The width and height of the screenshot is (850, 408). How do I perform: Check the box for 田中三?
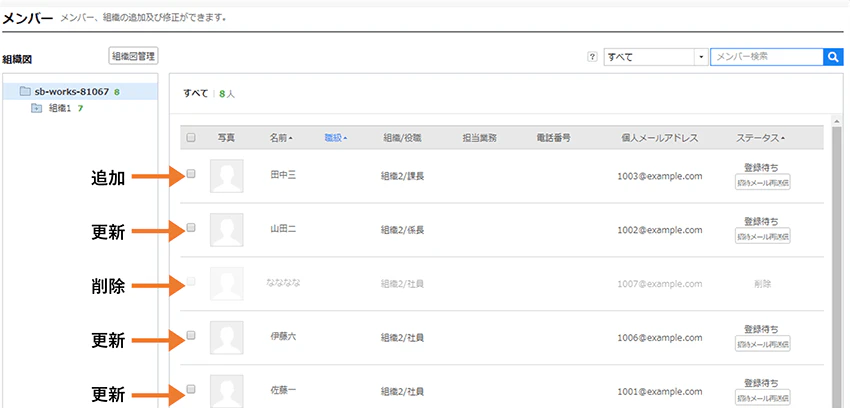click(191, 174)
